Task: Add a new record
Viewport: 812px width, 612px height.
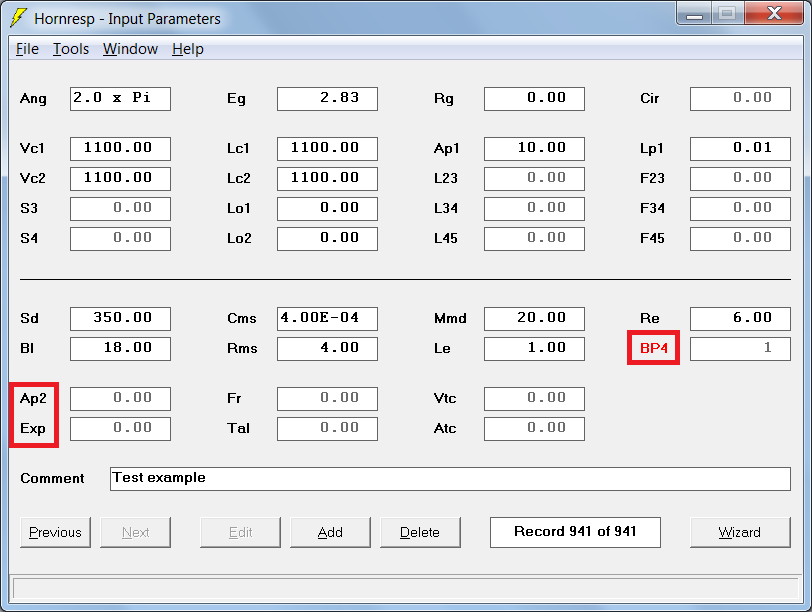Action: (x=330, y=532)
